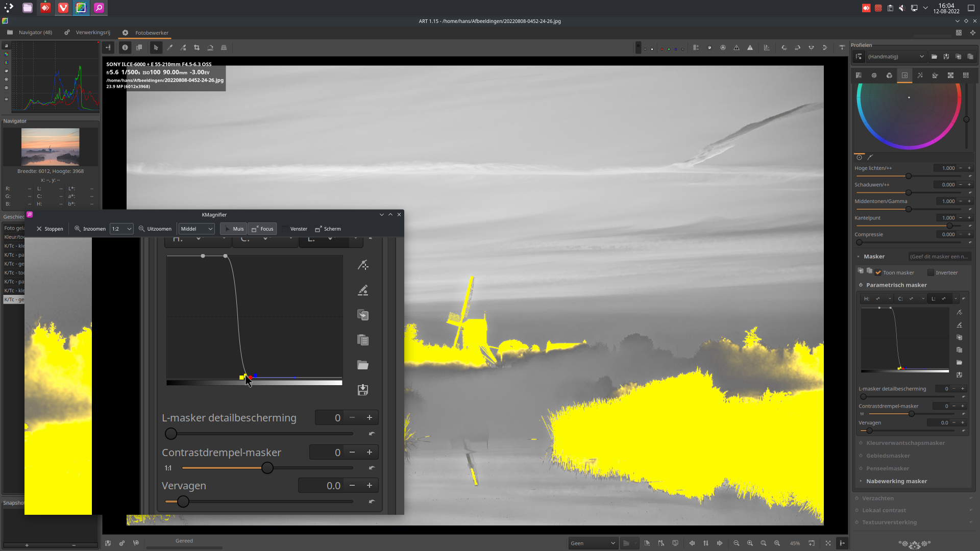Screen dimensions: 980x551
Task: Expand the Nabewerking masker section
Action: click(x=861, y=481)
